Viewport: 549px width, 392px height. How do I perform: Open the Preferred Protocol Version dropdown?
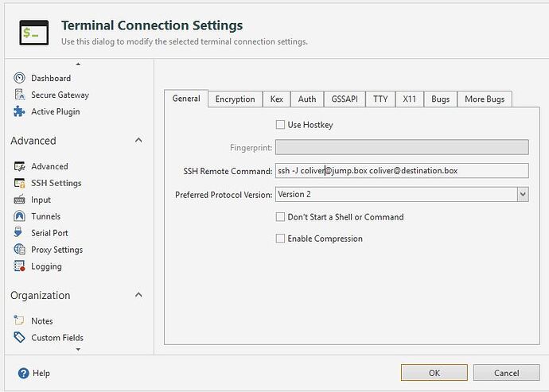point(522,195)
